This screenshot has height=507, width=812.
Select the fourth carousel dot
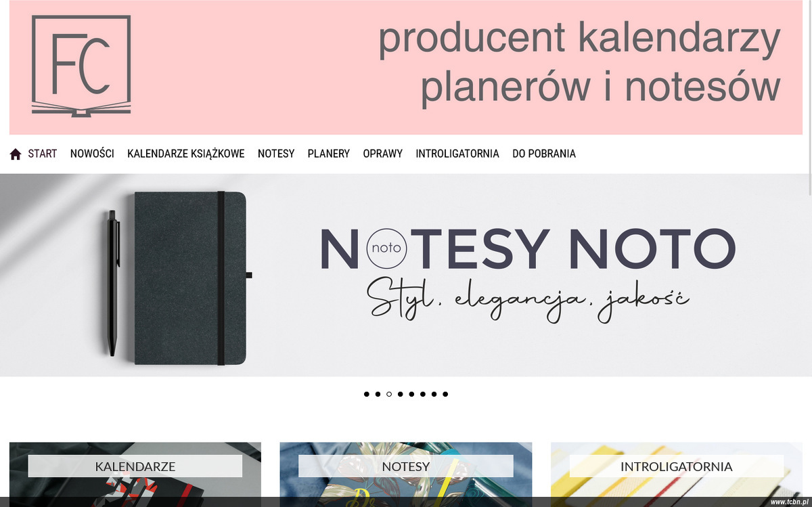[x=401, y=394]
